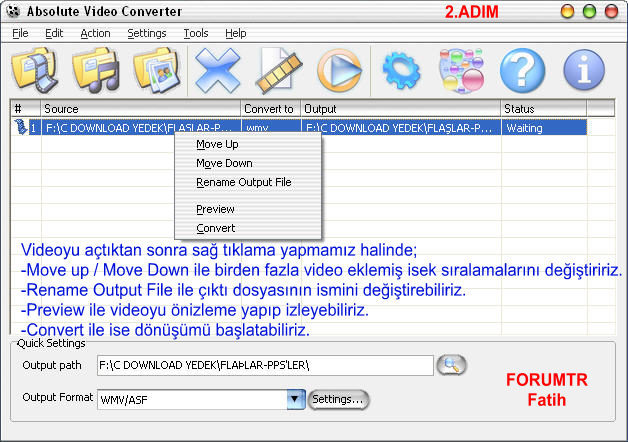Select Rename Output File in context menu
628x442 pixels.
tap(248, 182)
